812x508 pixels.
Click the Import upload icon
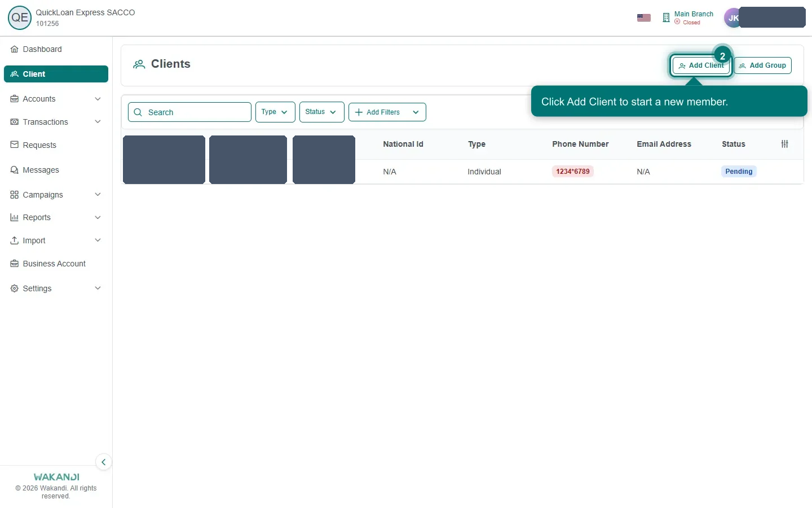15,240
